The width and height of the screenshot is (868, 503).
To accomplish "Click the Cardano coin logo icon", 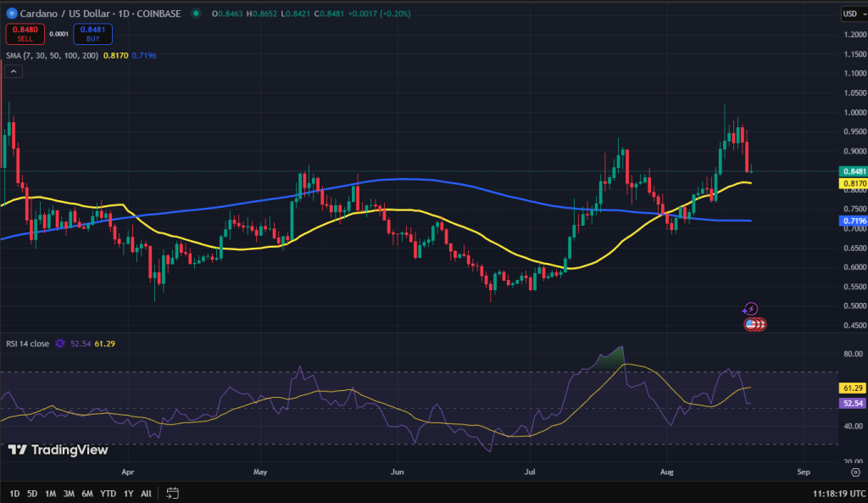I will point(10,14).
